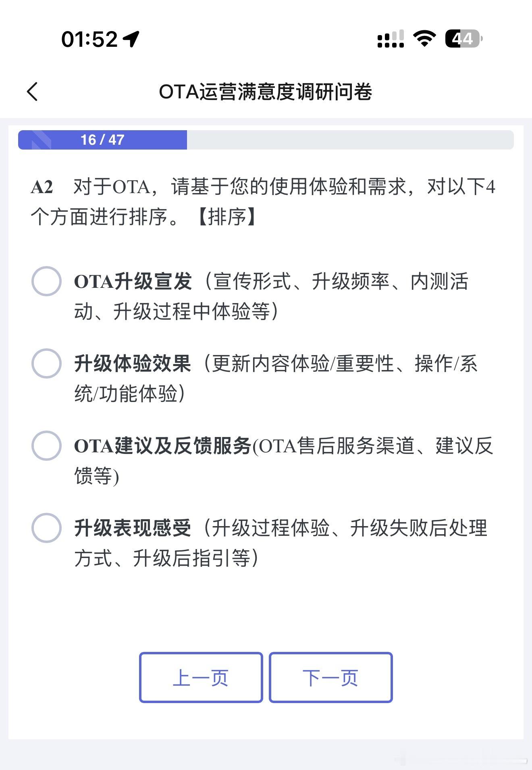This screenshot has width=532, height=770.
Task: Tap the bold OTA升级宣发 option label
Action: [x=133, y=281]
